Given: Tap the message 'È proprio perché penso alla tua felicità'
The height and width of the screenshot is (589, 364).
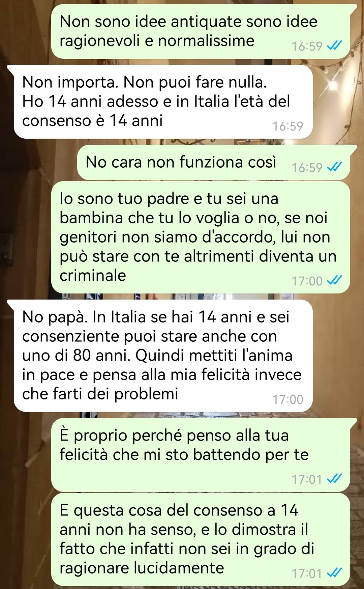Looking at the screenshot, I should pyautogui.click(x=201, y=455).
